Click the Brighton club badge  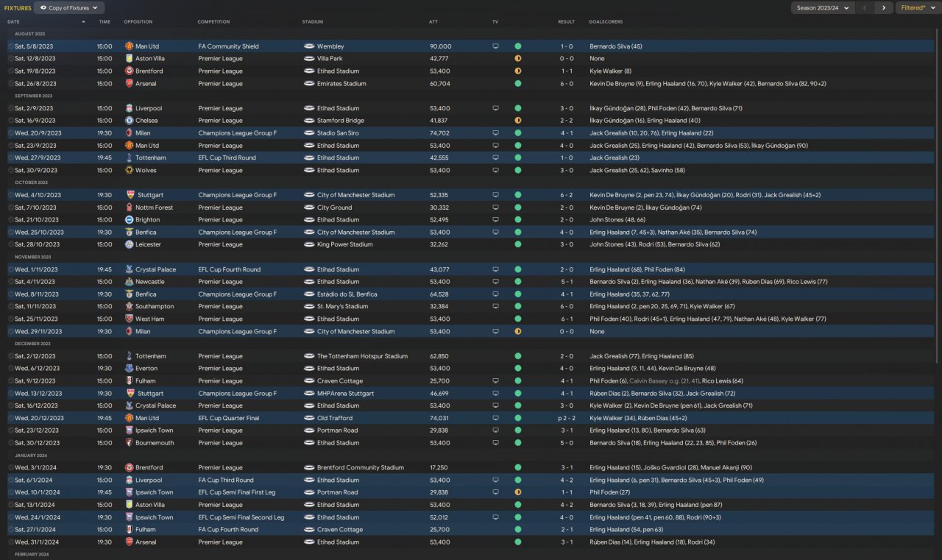129,220
